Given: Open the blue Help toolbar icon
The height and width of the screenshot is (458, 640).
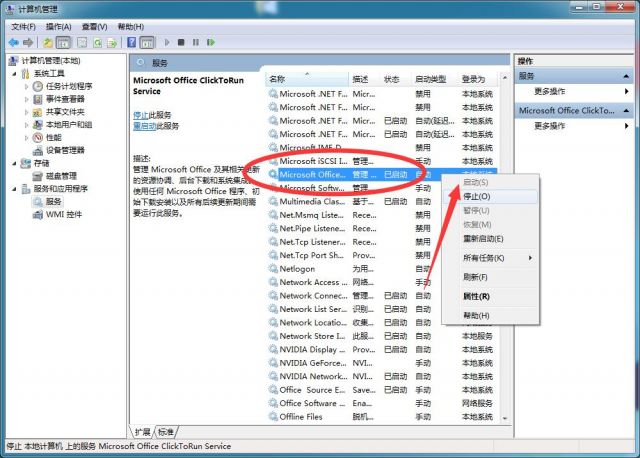Looking at the screenshot, I should [x=131, y=42].
